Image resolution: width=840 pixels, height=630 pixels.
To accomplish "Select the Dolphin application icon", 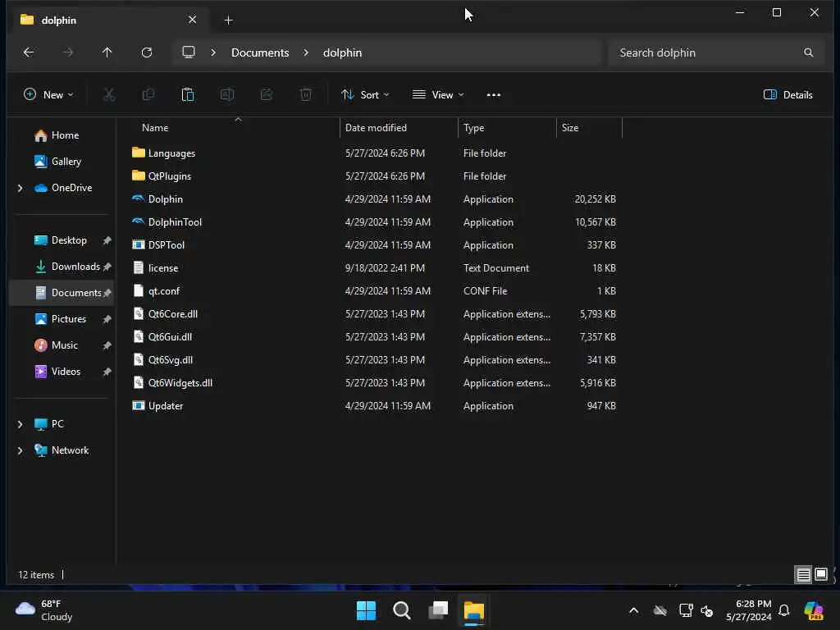I will [x=138, y=199].
